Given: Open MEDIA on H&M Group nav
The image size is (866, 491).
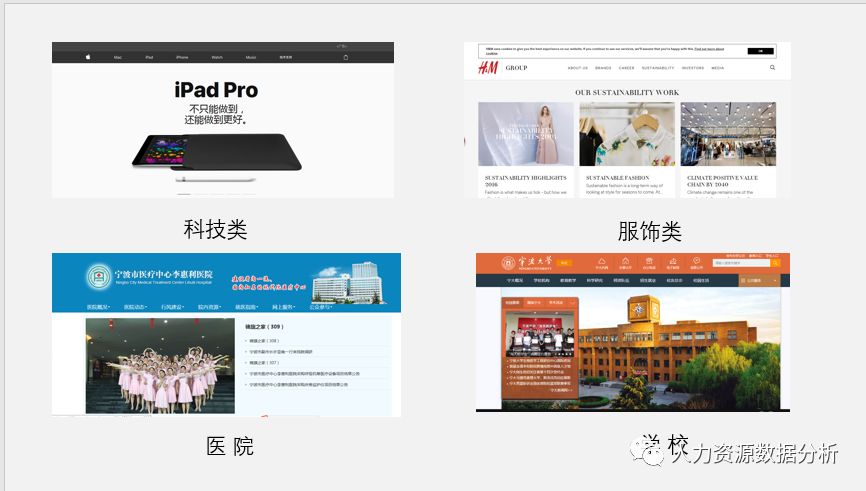Looking at the screenshot, I should point(717,68).
